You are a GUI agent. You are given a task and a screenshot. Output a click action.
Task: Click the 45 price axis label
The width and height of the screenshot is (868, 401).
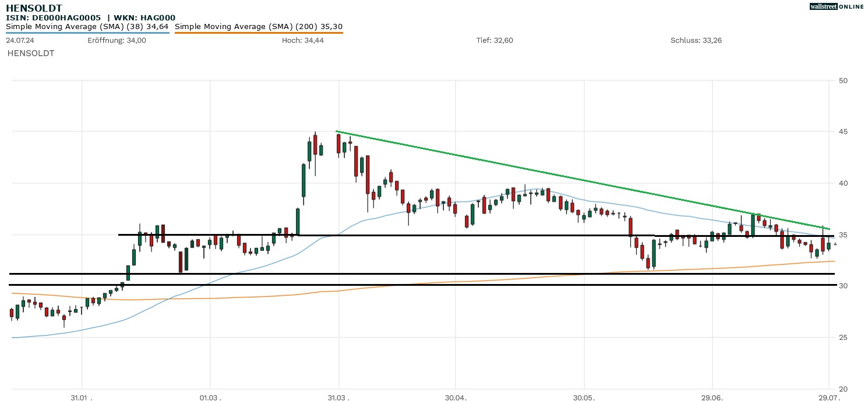[843, 132]
